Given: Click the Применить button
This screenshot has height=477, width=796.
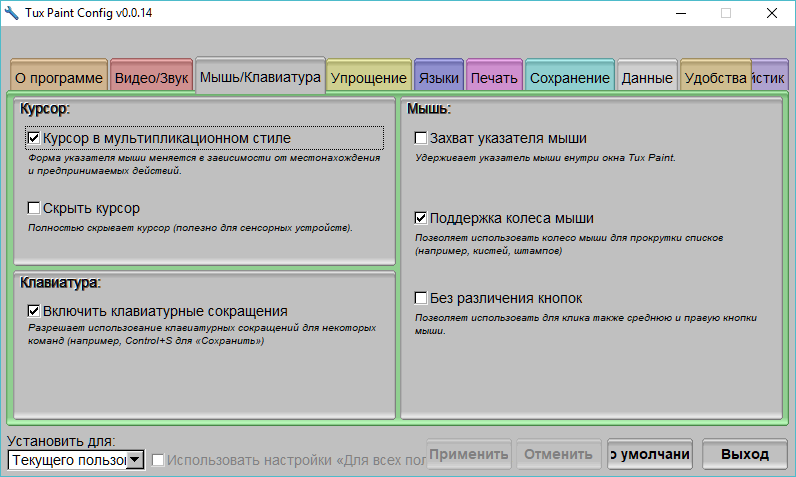Looking at the screenshot, I should click(469, 454).
